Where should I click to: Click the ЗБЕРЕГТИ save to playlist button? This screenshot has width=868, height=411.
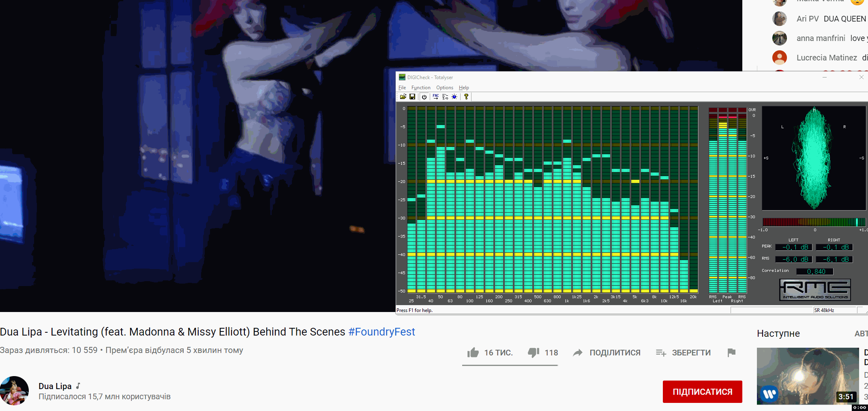click(683, 353)
